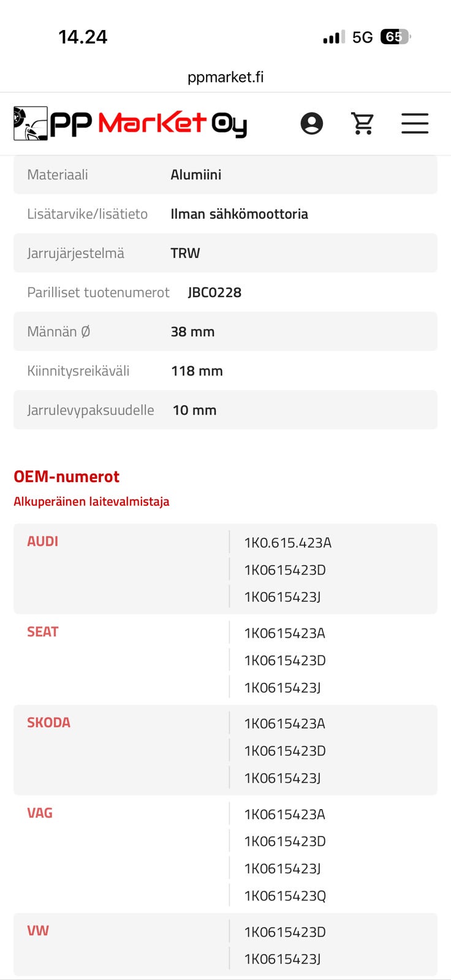Open the user account icon
451x980 pixels.
311,124
